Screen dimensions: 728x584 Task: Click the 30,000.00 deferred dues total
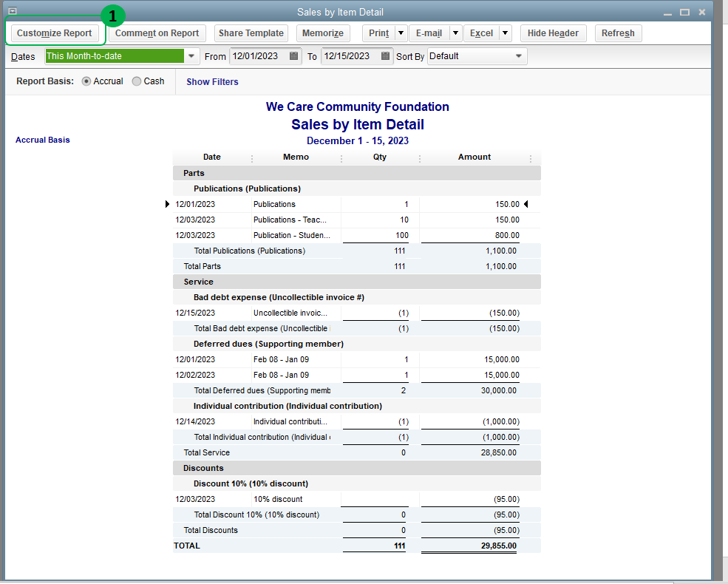point(499,390)
